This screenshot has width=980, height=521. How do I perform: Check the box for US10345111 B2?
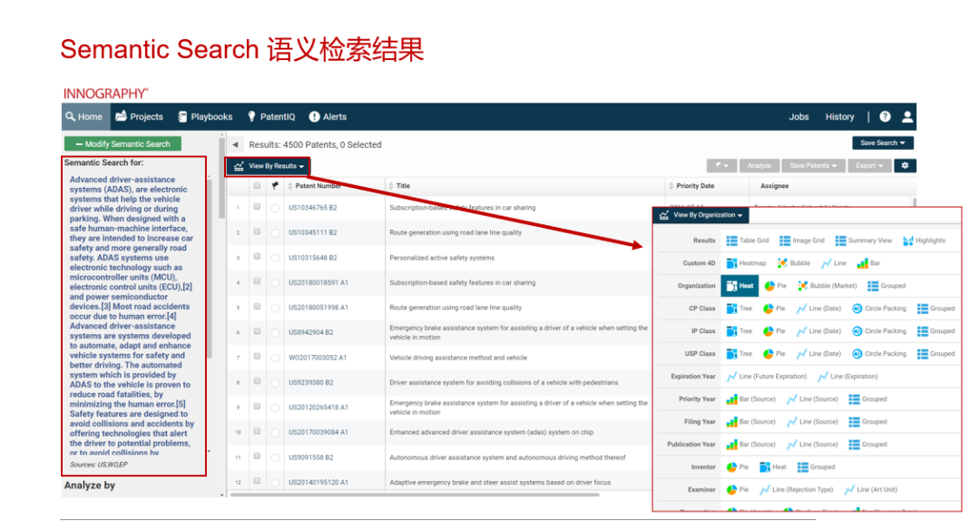[257, 232]
